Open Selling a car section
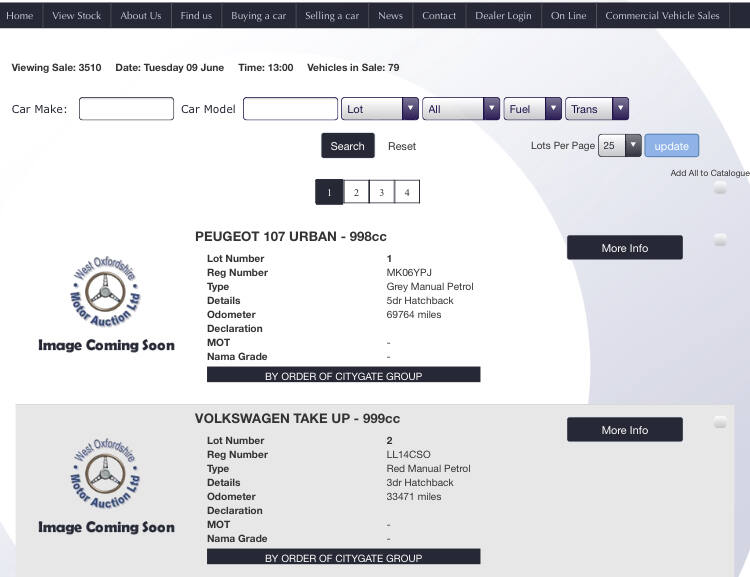 tap(332, 15)
